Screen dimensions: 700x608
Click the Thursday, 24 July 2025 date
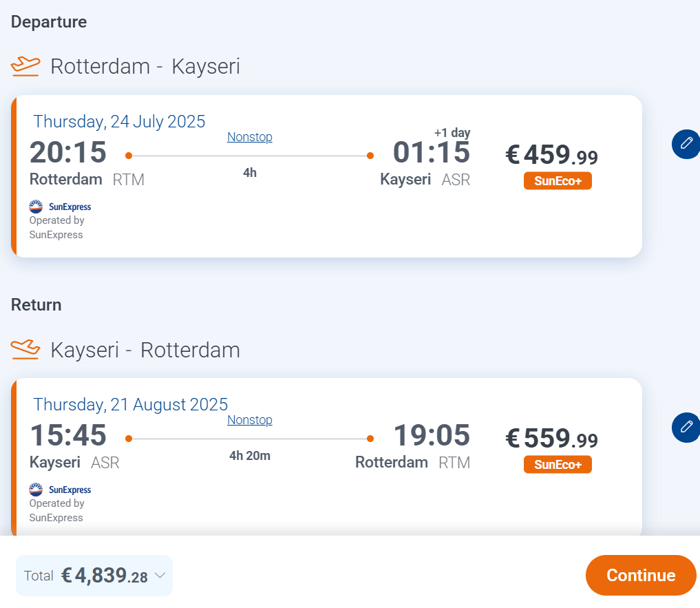[x=119, y=121]
